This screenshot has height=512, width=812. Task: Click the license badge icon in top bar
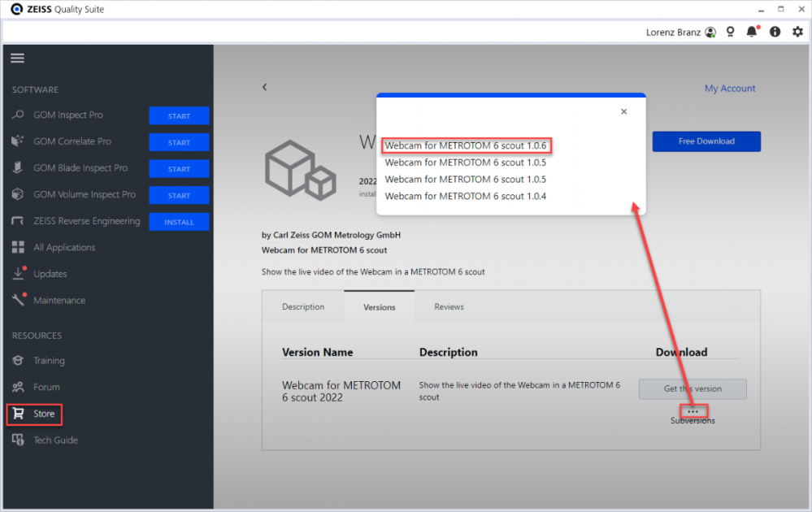(x=731, y=32)
